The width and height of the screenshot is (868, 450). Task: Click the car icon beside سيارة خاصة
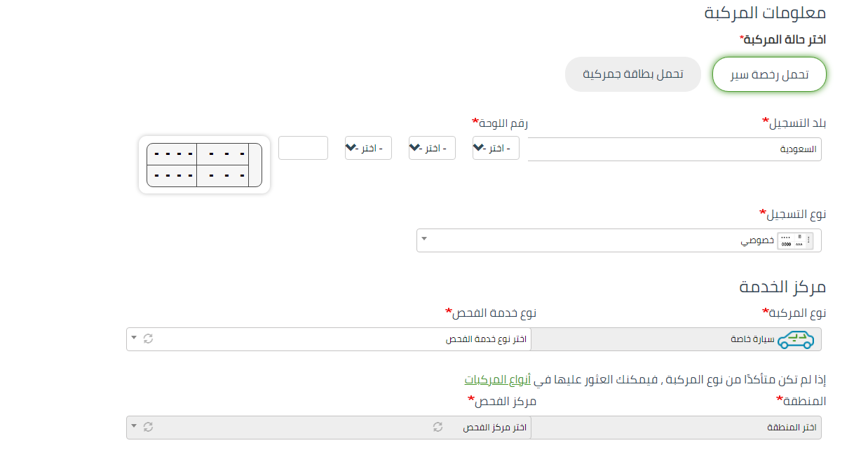795,340
